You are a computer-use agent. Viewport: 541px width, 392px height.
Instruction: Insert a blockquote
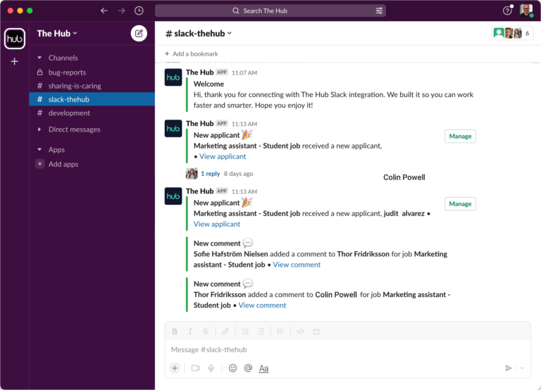tap(280, 331)
